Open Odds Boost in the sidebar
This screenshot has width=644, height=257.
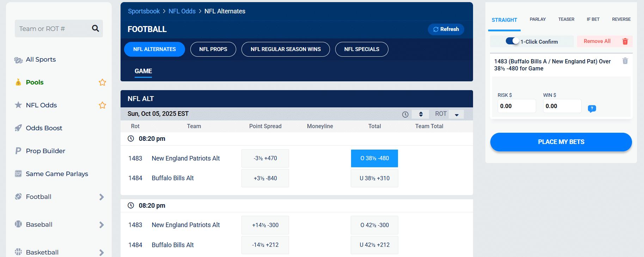[44, 128]
